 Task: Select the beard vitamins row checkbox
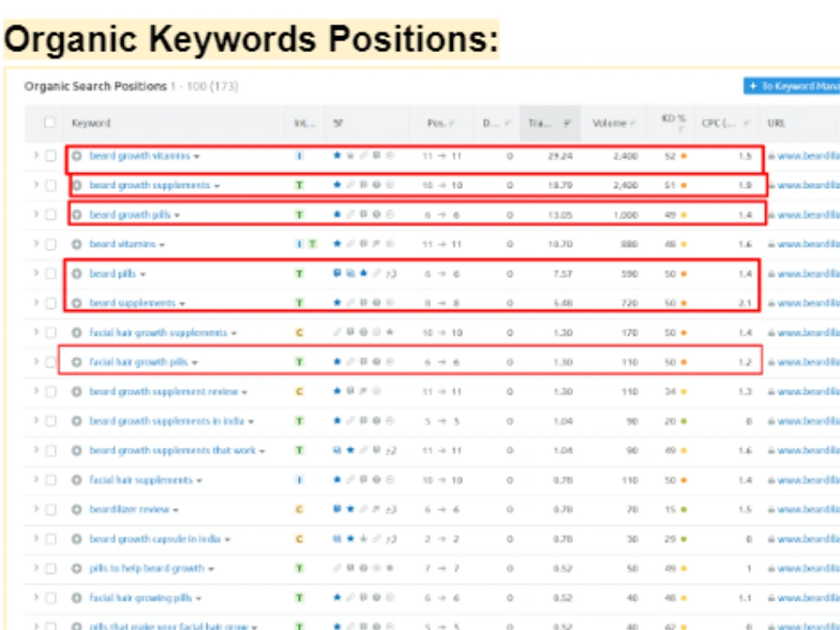click(x=50, y=244)
